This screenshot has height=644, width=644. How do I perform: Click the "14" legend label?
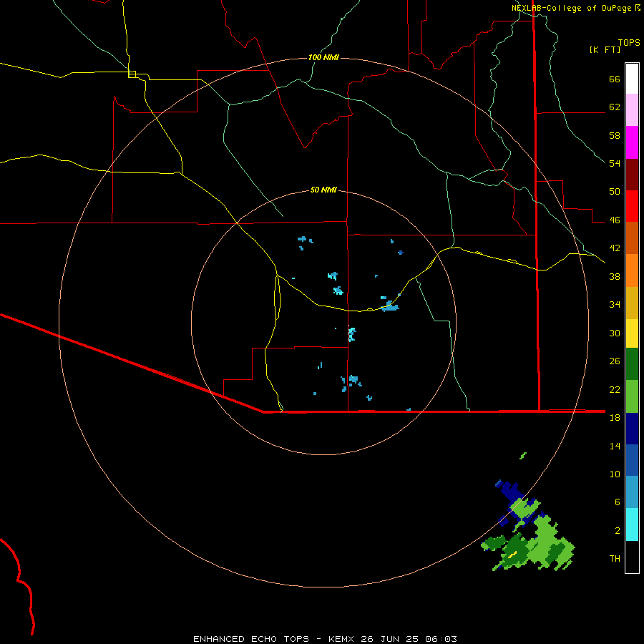point(615,446)
